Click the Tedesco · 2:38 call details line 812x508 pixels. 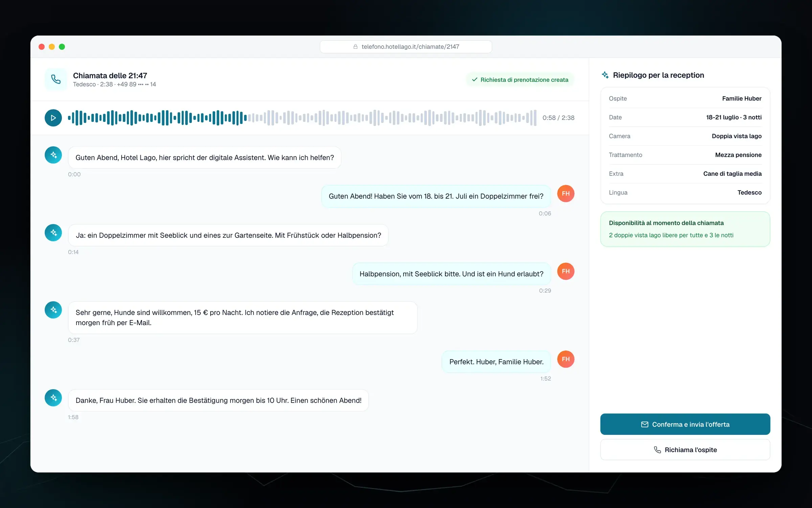point(114,84)
